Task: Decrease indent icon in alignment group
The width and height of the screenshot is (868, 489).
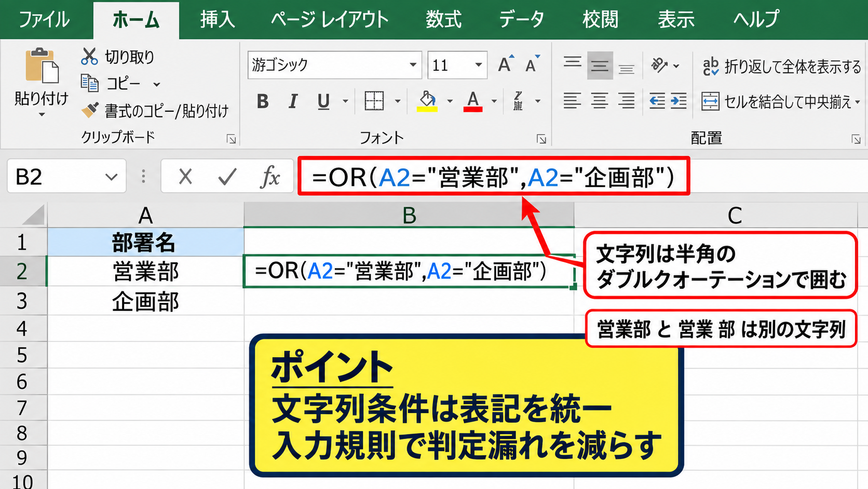Action: 657,101
